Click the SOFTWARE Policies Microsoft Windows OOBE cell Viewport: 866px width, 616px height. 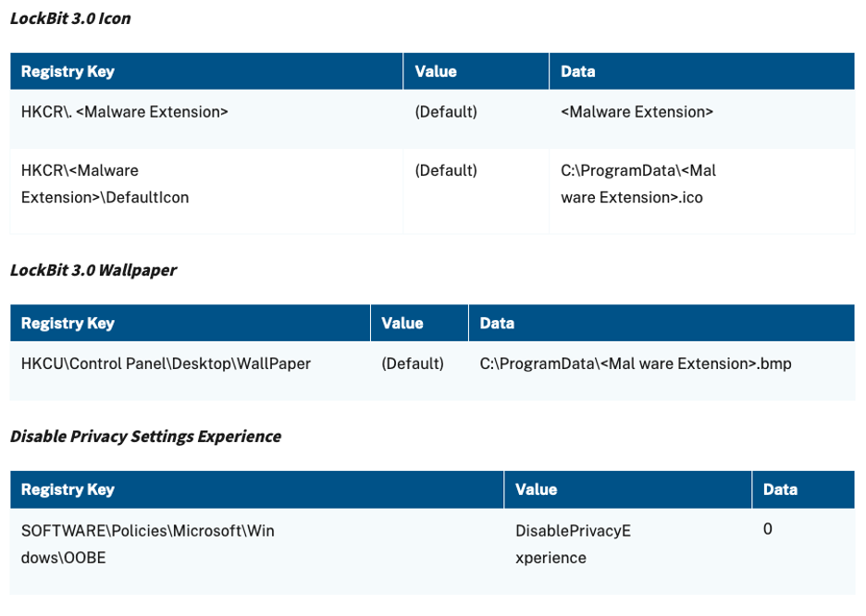(x=148, y=545)
